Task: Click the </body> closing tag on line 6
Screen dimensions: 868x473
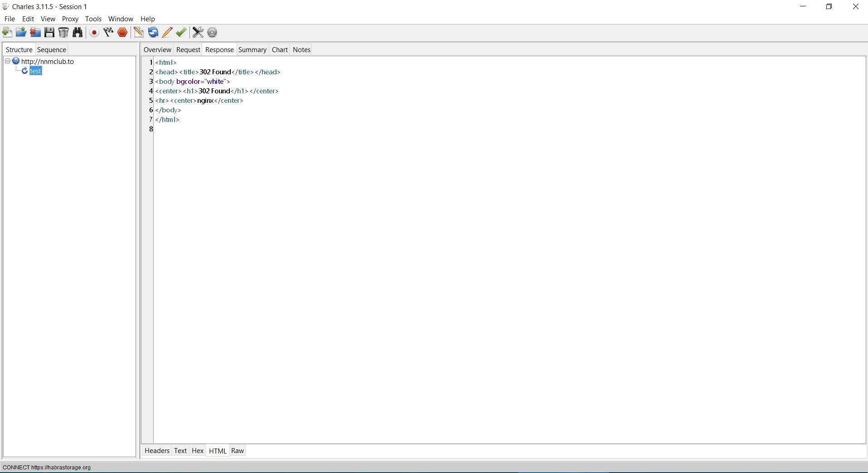Action: pyautogui.click(x=168, y=110)
